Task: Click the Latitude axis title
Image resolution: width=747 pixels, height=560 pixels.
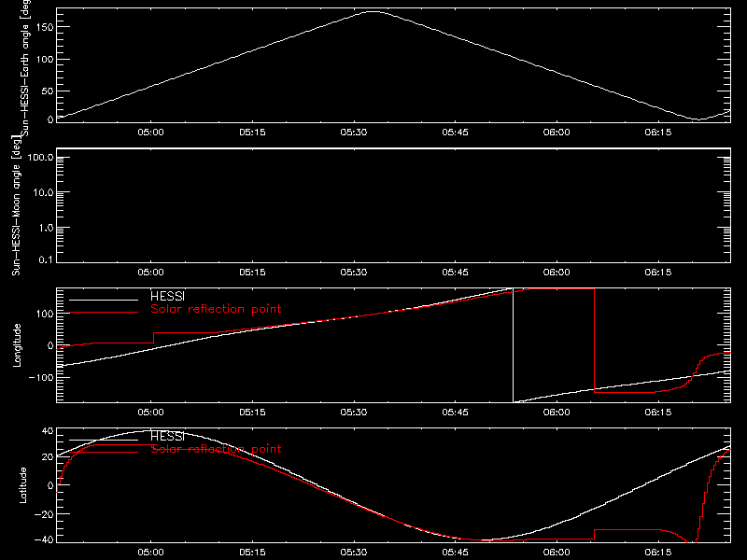Action: 22,485
